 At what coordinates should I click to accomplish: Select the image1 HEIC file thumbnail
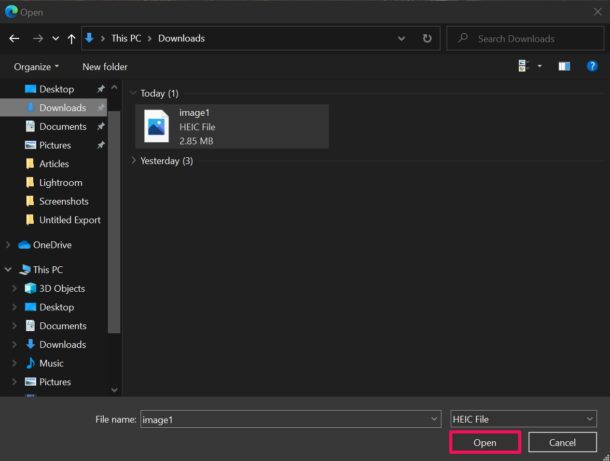tap(157, 126)
